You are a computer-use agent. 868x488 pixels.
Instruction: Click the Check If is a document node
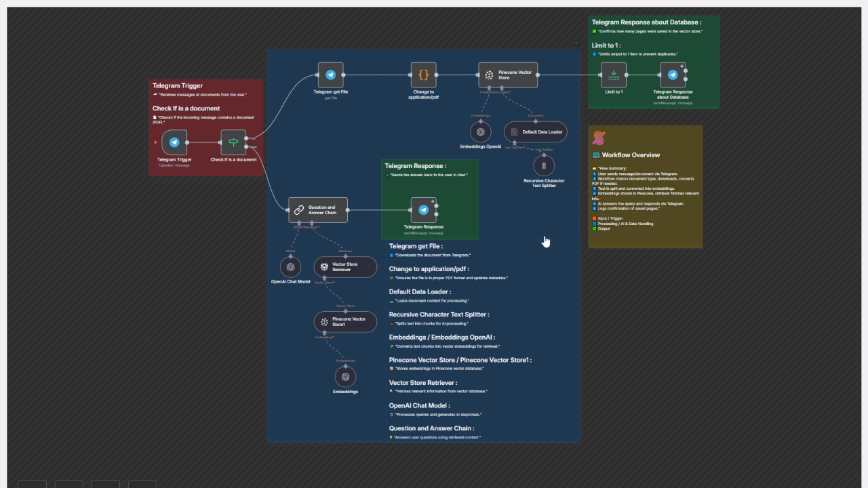(x=233, y=142)
